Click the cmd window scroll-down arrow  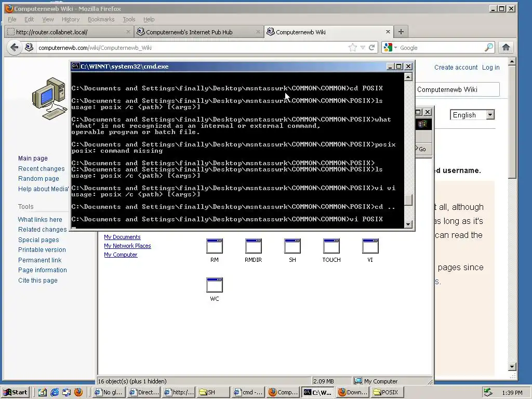[408, 224]
